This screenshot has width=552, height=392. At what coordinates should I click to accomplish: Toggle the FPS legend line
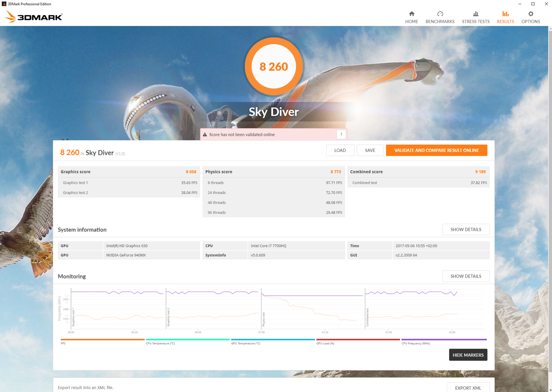coord(102,340)
